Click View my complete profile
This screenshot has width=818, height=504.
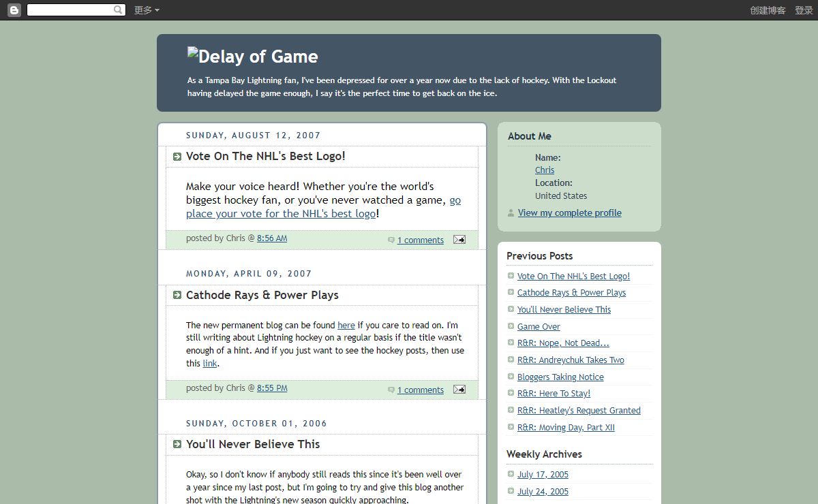pos(570,213)
